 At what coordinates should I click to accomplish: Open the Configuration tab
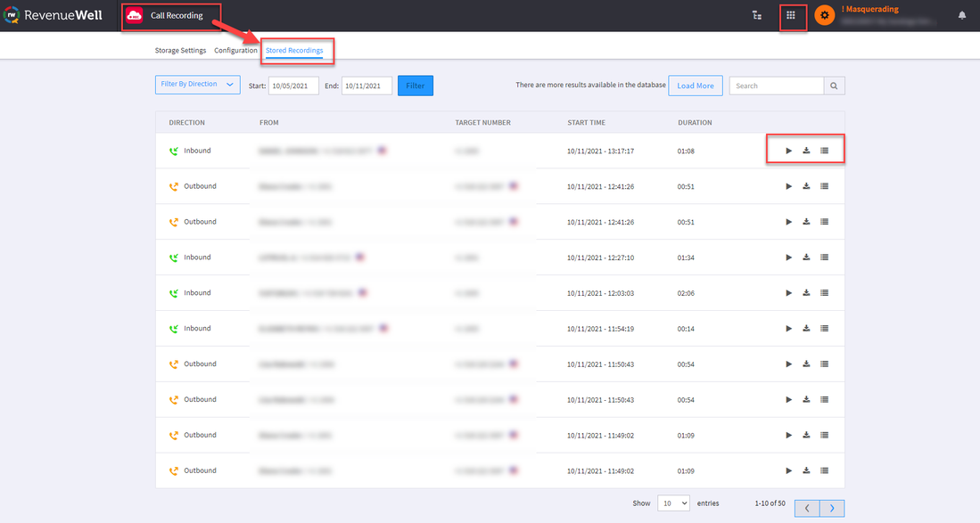point(235,51)
